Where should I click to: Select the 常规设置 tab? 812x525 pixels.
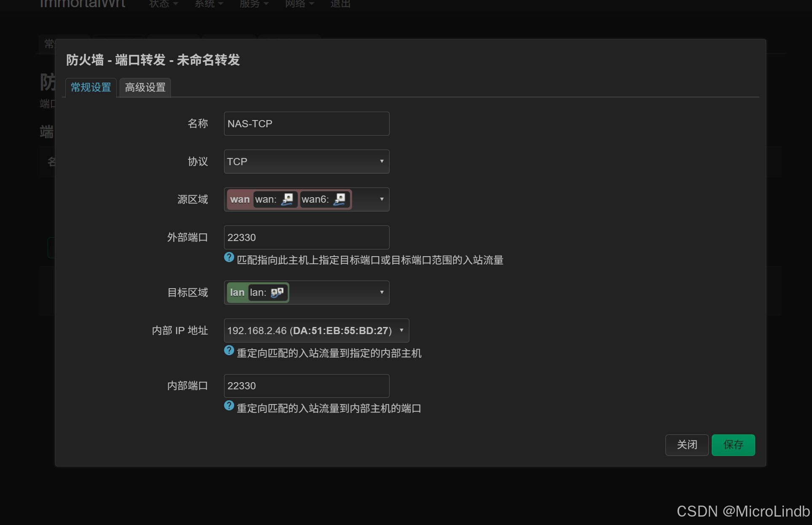[x=91, y=88]
